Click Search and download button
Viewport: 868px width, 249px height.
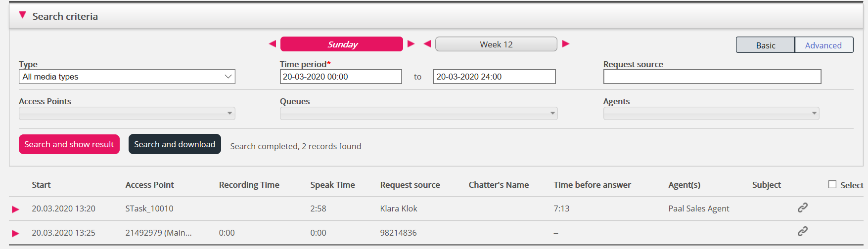175,144
